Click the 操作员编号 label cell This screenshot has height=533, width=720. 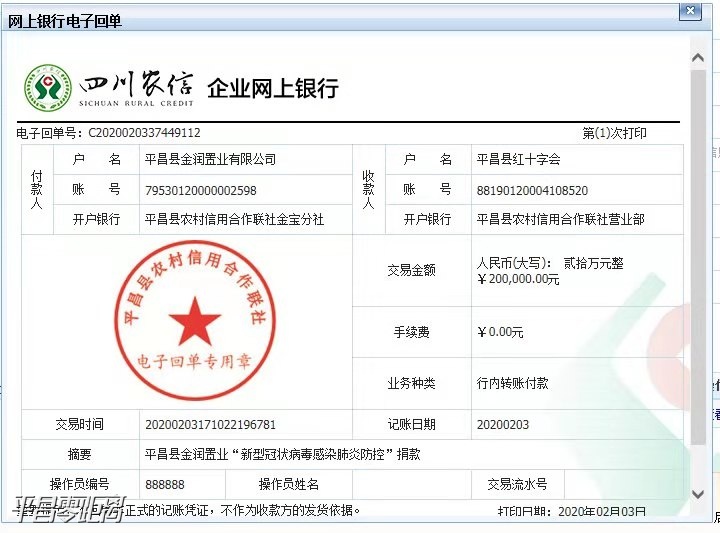coord(80,484)
